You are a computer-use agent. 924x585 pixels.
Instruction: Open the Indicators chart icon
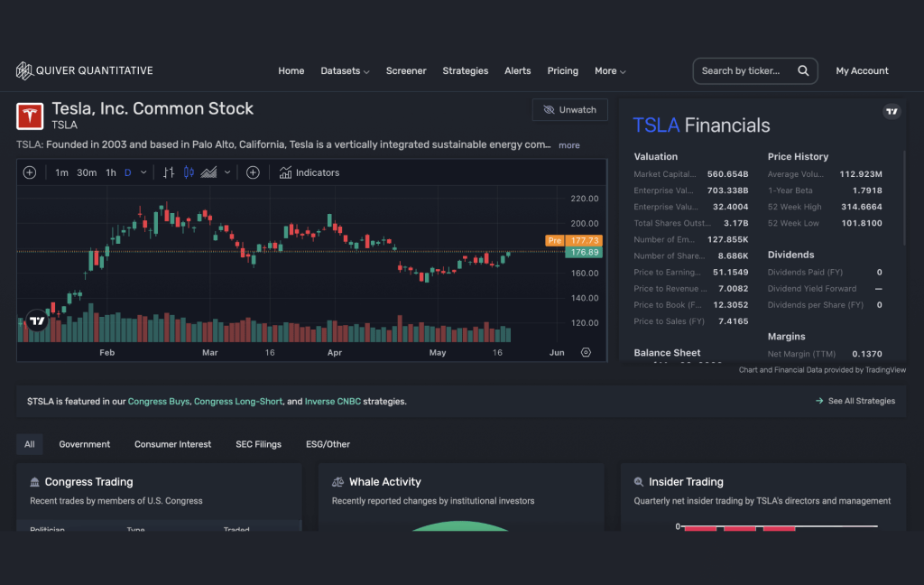coord(286,172)
